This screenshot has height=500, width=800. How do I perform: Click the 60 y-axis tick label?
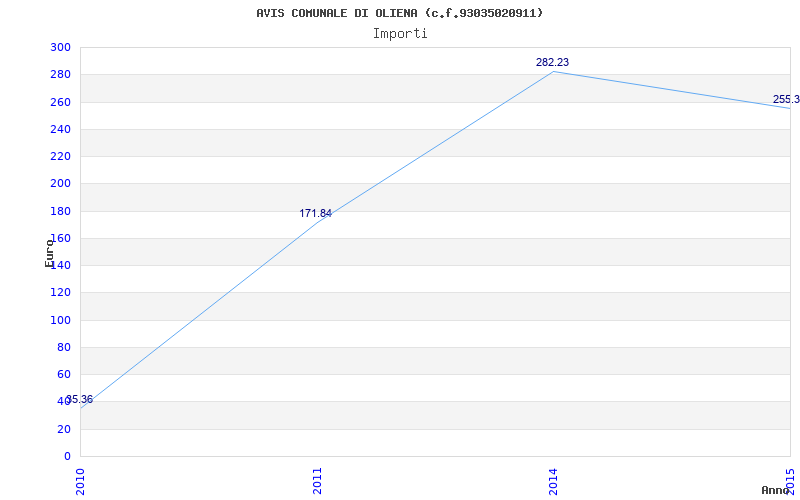click(64, 374)
